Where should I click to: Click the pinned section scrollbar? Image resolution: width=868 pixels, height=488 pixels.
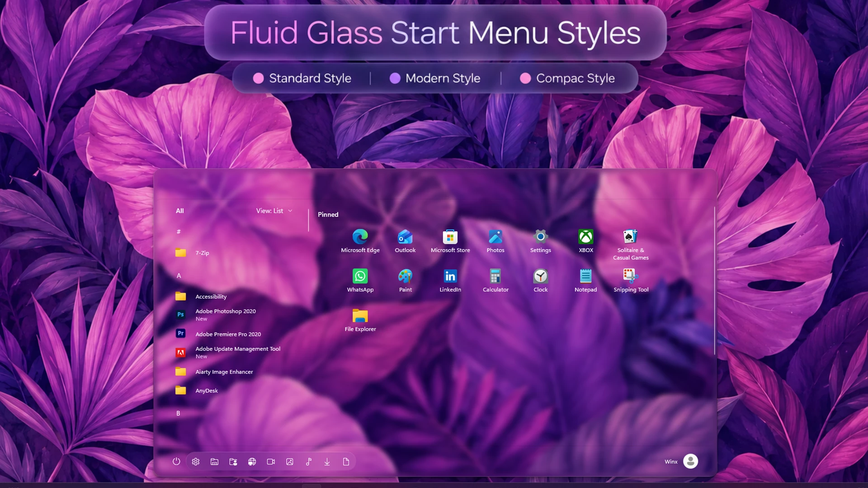coord(714,281)
